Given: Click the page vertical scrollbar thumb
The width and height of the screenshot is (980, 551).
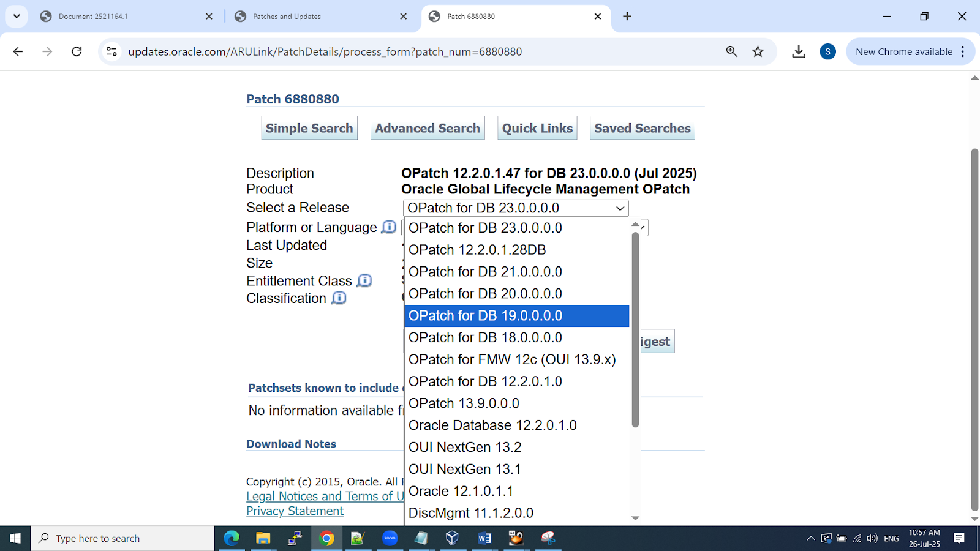Looking at the screenshot, I should tap(974, 329).
